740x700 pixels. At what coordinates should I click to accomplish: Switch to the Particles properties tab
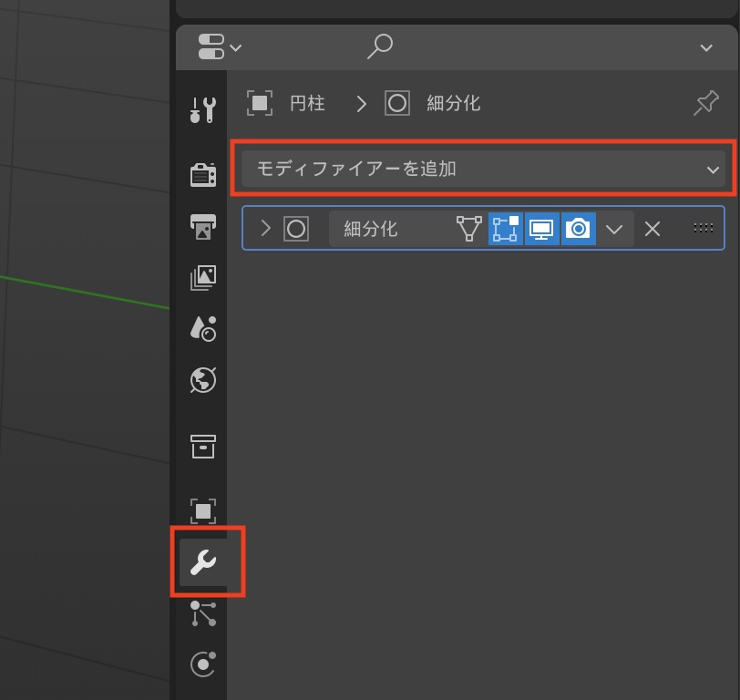(202, 613)
